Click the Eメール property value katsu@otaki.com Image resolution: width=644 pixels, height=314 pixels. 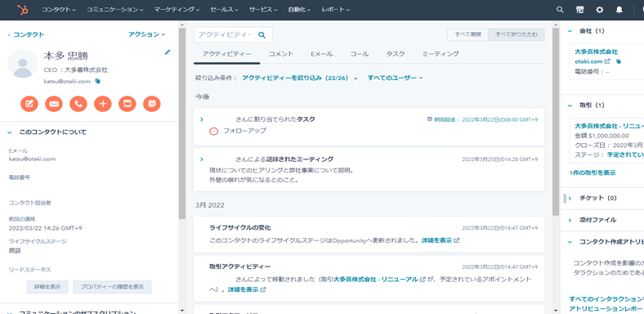[33, 159]
